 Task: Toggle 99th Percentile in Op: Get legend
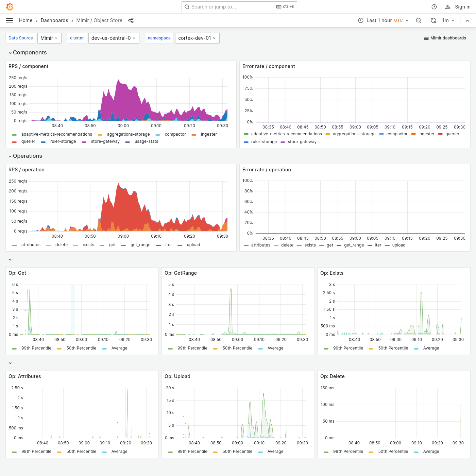tap(36, 348)
